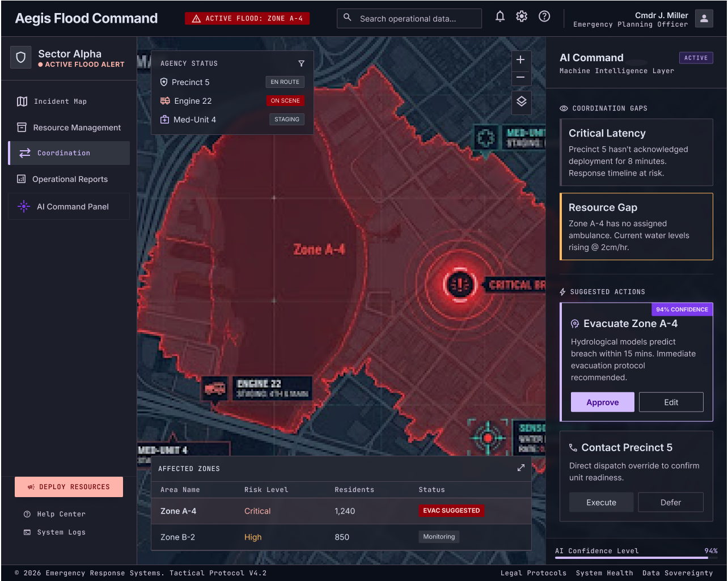
Task: Click Deploy Resources button
Action: click(69, 487)
